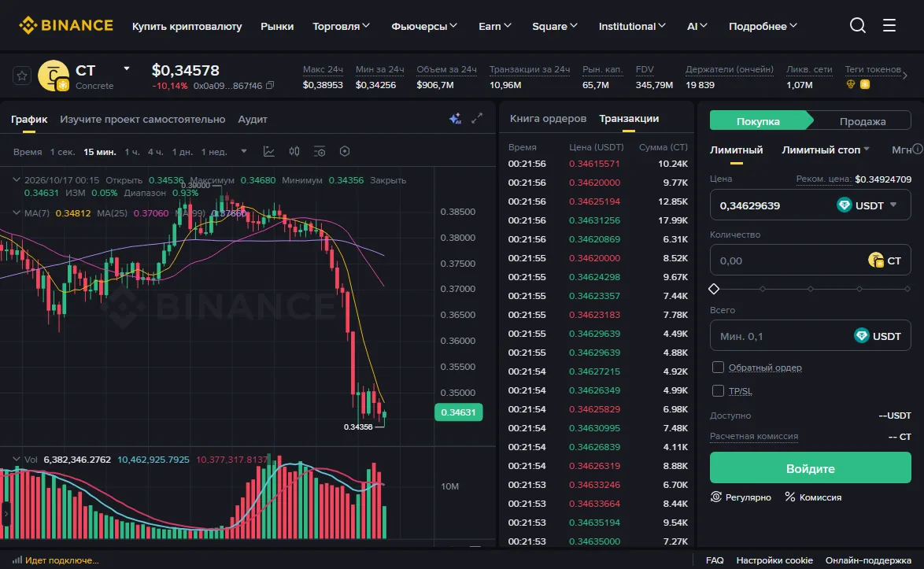Image resolution: width=924 pixels, height=569 pixels.
Task: Expand the Фьючерсы menu
Action: click(x=424, y=26)
